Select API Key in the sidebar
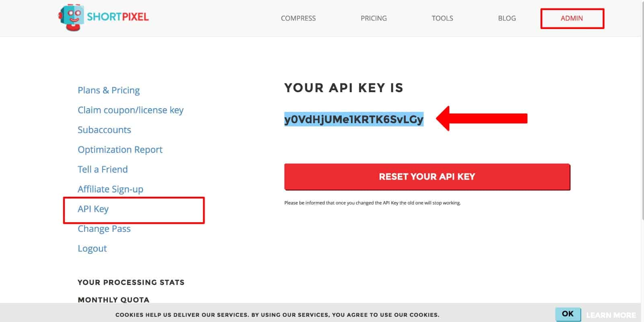644x322 pixels. (x=93, y=209)
